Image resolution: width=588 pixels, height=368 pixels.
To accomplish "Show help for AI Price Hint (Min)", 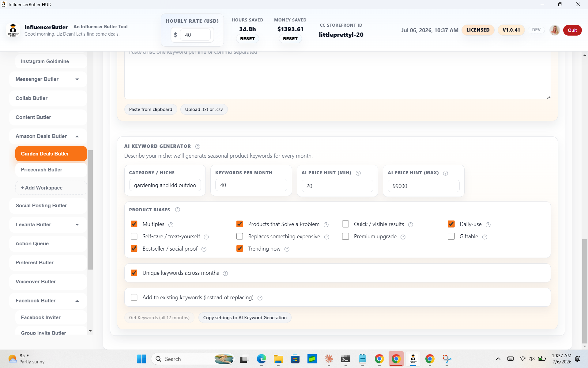I will pyautogui.click(x=358, y=173).
